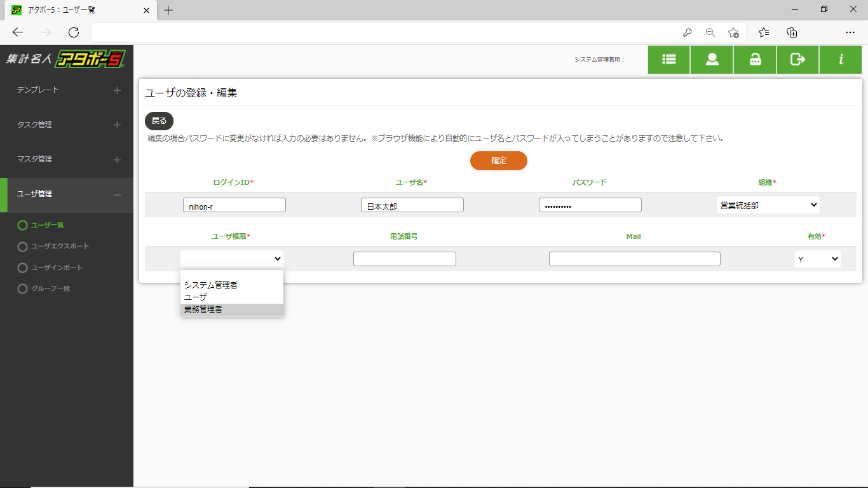Click the browser back arrow
The width and height of the screenshot is (868, 488).
18,32
